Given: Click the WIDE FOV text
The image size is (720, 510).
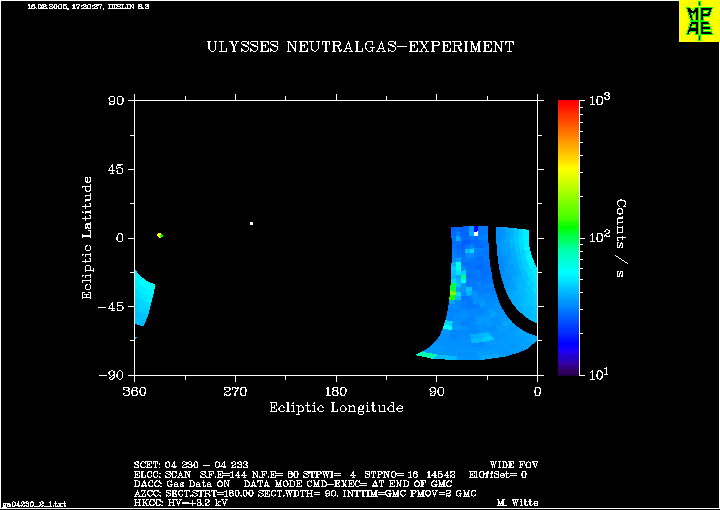Looking at the screenshot, I should pyautogui.click(x=509, y=465).
